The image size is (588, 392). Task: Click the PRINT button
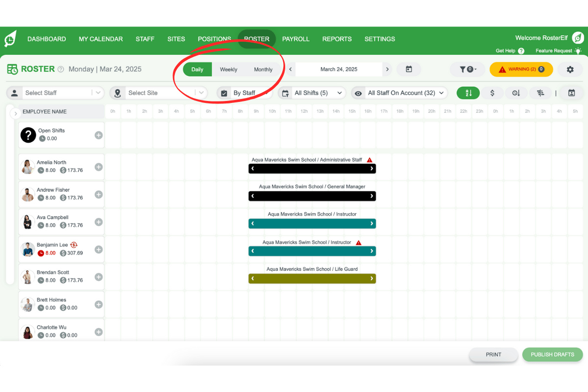(493, 354)
